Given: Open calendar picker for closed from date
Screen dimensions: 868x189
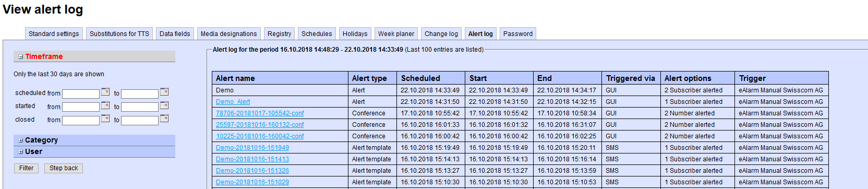Looking at the screenshot, I should coord(105,119).
